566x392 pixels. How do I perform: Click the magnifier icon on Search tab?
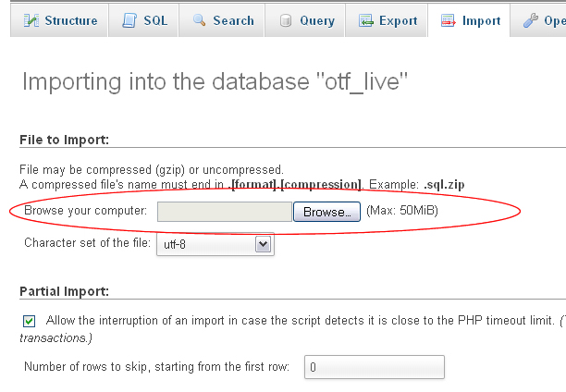[x=200, y=20]
